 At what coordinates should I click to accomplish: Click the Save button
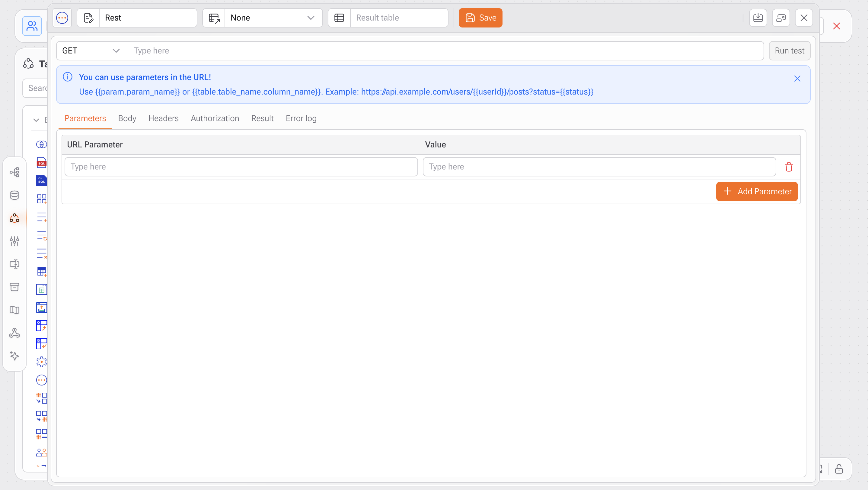coord(480,18)
